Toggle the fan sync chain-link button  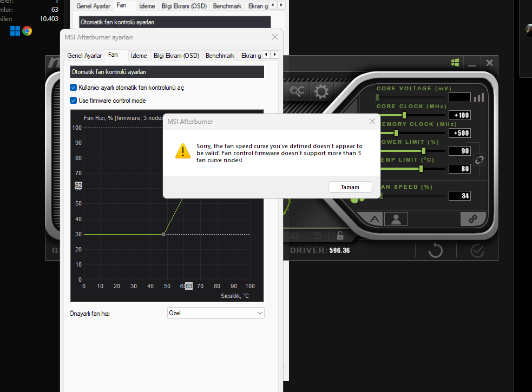(472, 219)
